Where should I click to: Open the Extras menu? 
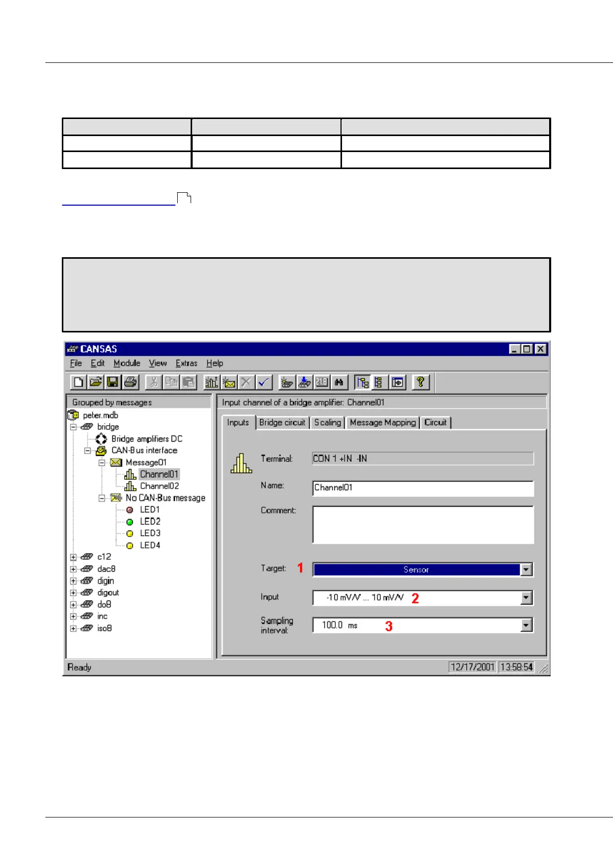click(186, 363)
